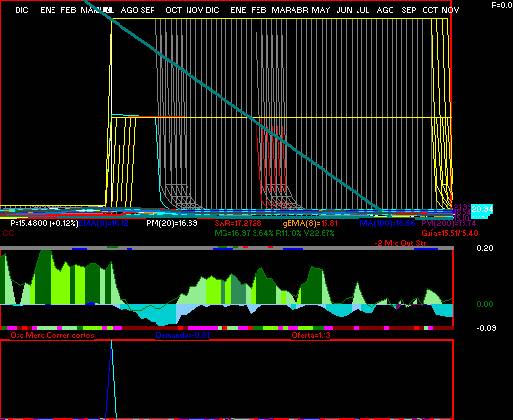513x420 pixels.
Task: Select the MAY month label on timeline
Action: pos(321,10)
